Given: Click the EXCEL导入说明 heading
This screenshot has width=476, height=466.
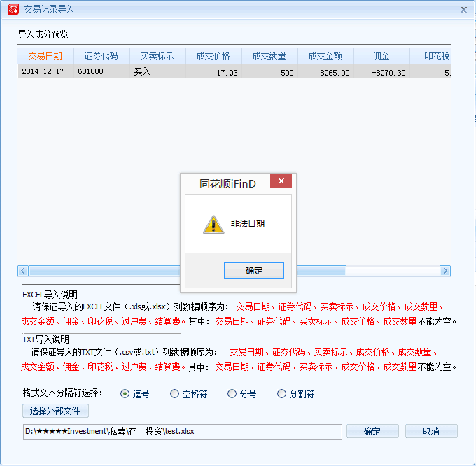Looking at the screenshot, I should (50, 295).
